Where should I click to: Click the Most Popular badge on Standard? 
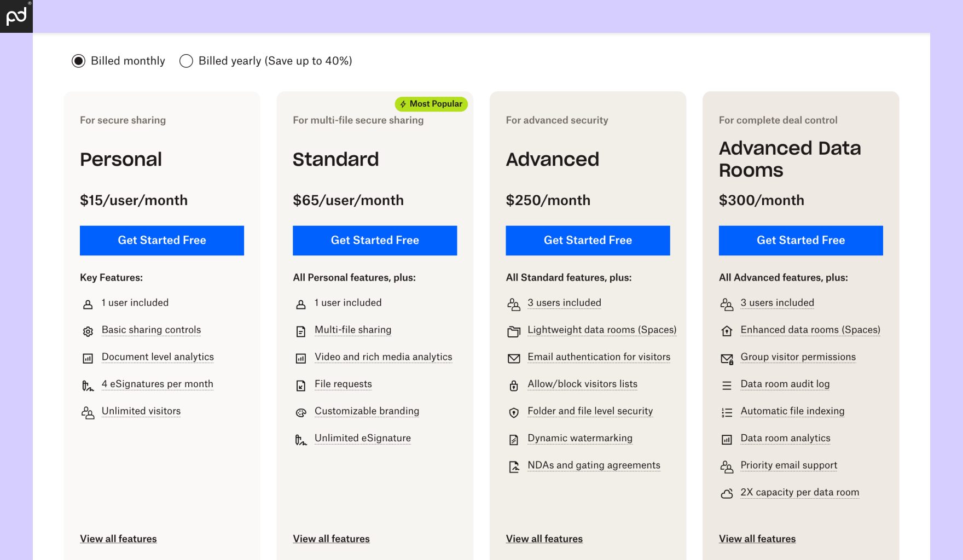pos(431,104)
